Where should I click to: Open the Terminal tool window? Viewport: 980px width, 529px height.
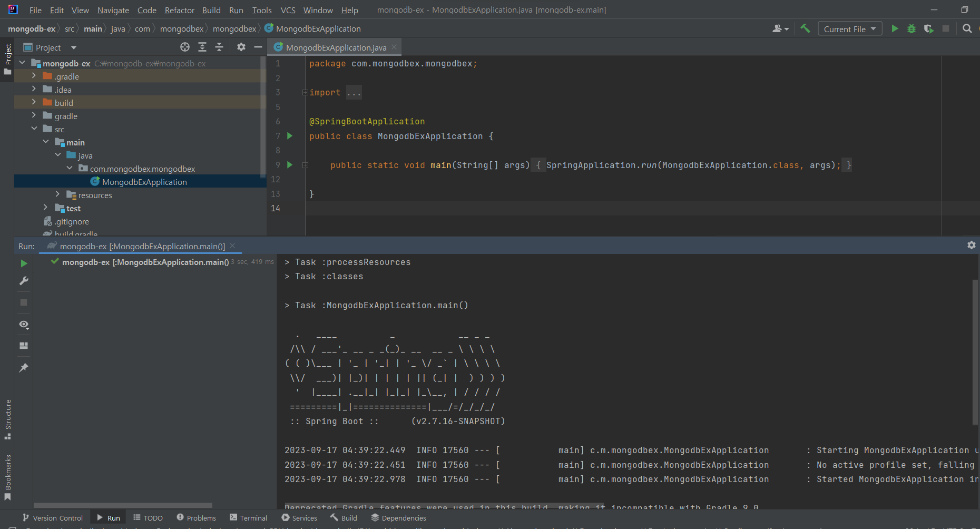tap(249, 518)
